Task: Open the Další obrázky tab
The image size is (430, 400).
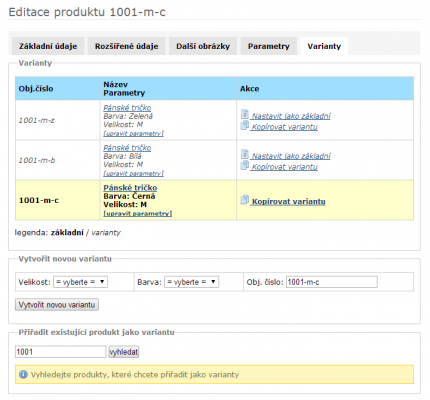Action: [x=203, y=46]
